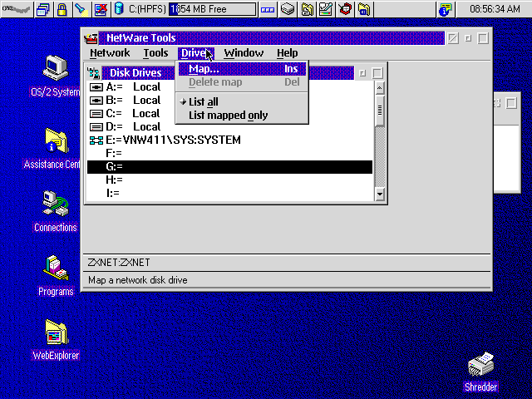Open the window list icon in WarpCenter
This screenshot has height=399, width=532.
pyautogui.click(x=43, y=9)
